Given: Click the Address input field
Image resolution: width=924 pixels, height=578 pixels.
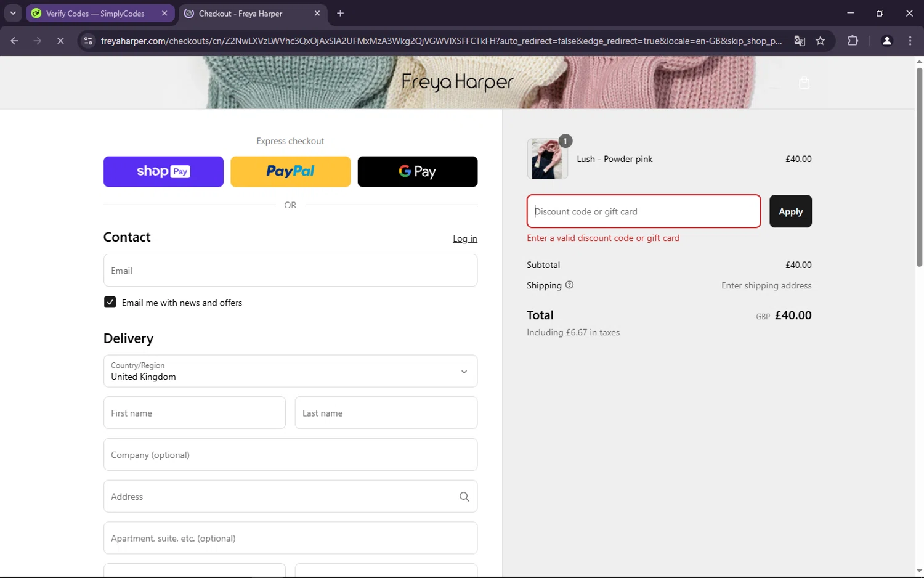Looking at the screenshot, I should pyautogui.click(x=290, y=496).
